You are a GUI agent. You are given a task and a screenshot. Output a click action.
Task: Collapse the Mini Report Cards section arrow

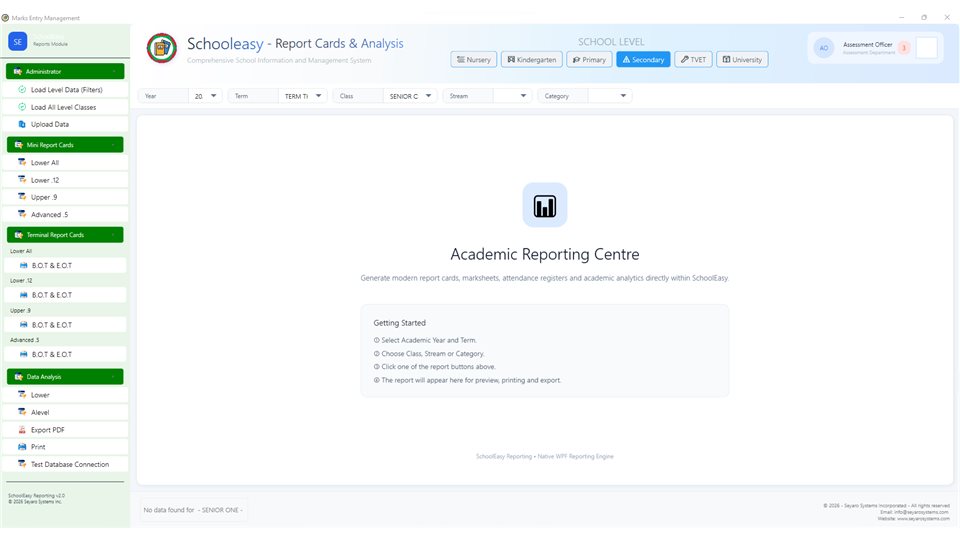pos(113,145)
